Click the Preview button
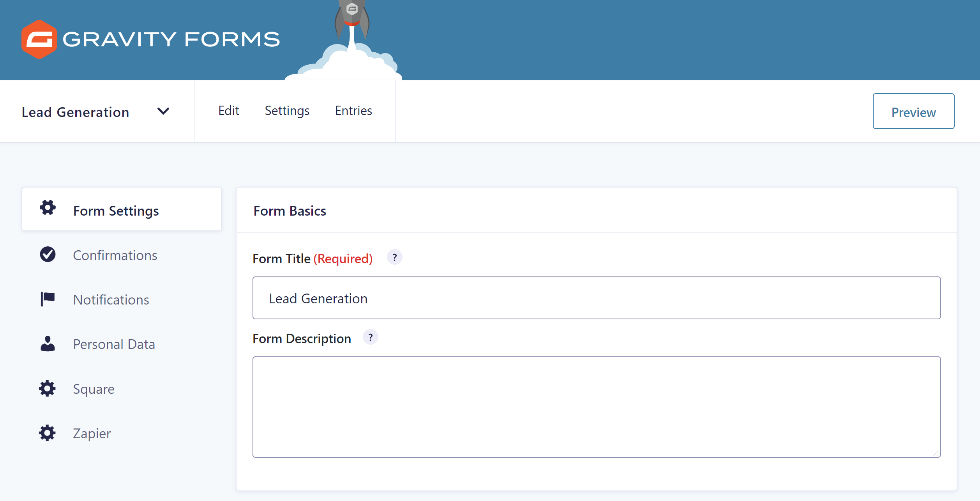The image size is (980, 501). 913,111
